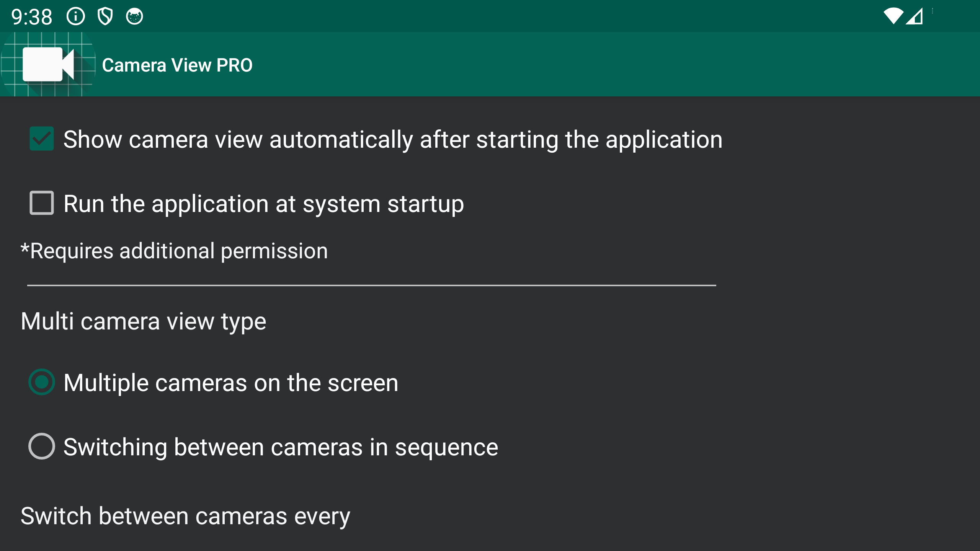Choose the Switching between cameras in sequence radio
The image size is (980, 551).
pyautogui.click(x=42, y=447)
